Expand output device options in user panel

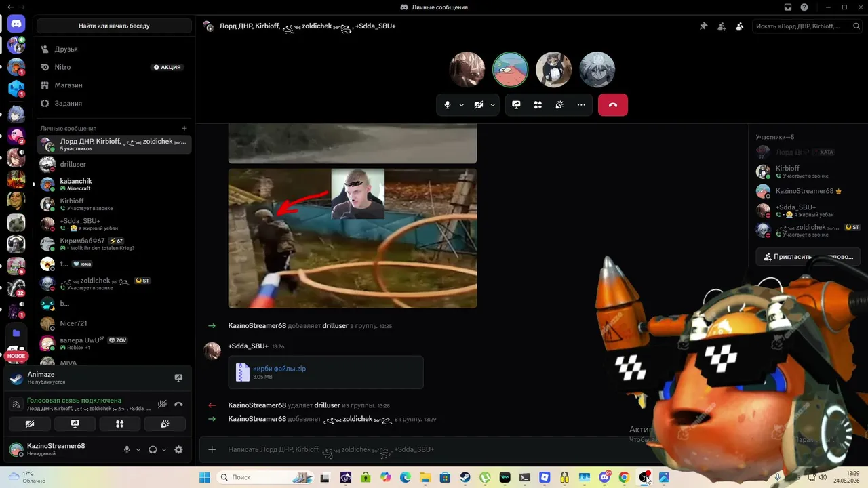pyautogui.click(x=163, y=449)
